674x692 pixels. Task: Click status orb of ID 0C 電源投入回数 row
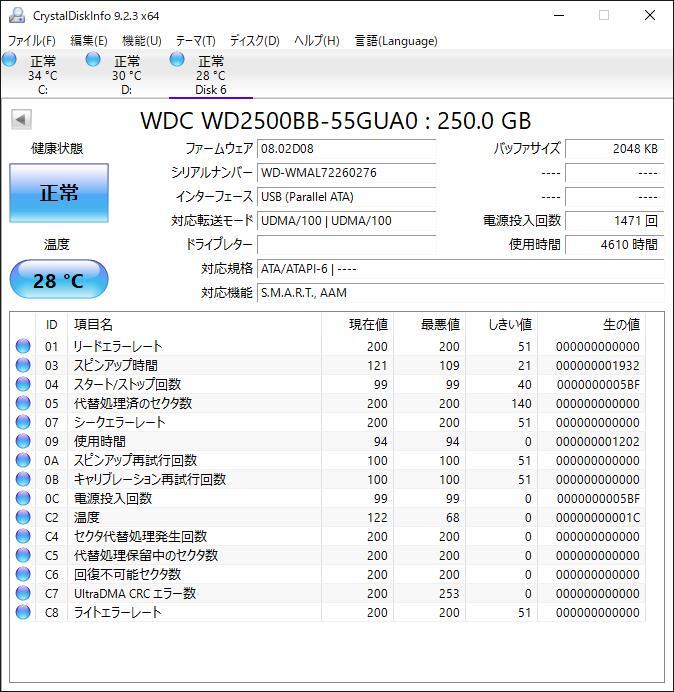pos(23,498)
